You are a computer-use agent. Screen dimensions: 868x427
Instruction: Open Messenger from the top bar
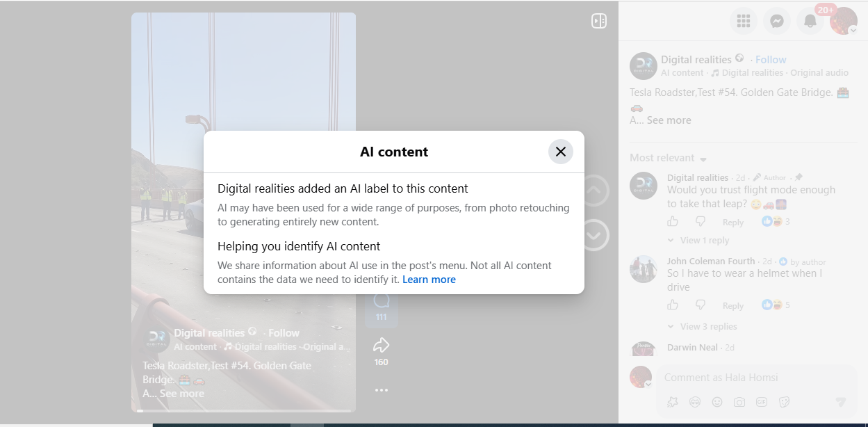point(777,21)
